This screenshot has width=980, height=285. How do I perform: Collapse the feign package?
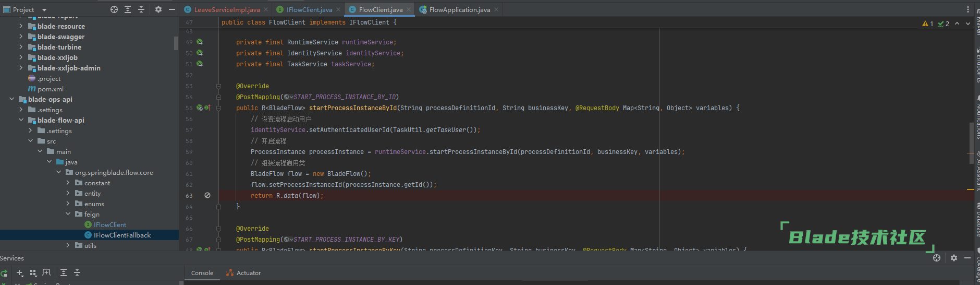click(68, 214)
